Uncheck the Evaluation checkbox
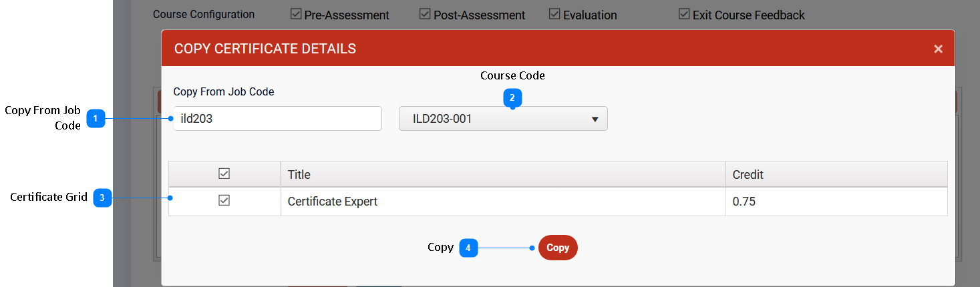 554,14
